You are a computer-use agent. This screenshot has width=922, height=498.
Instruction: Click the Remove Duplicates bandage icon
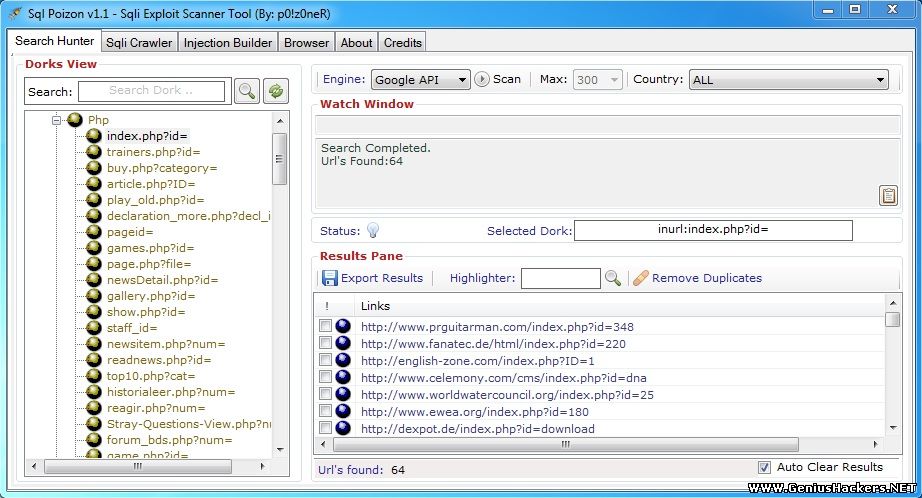pyautogui.click(x=640, y=278)
